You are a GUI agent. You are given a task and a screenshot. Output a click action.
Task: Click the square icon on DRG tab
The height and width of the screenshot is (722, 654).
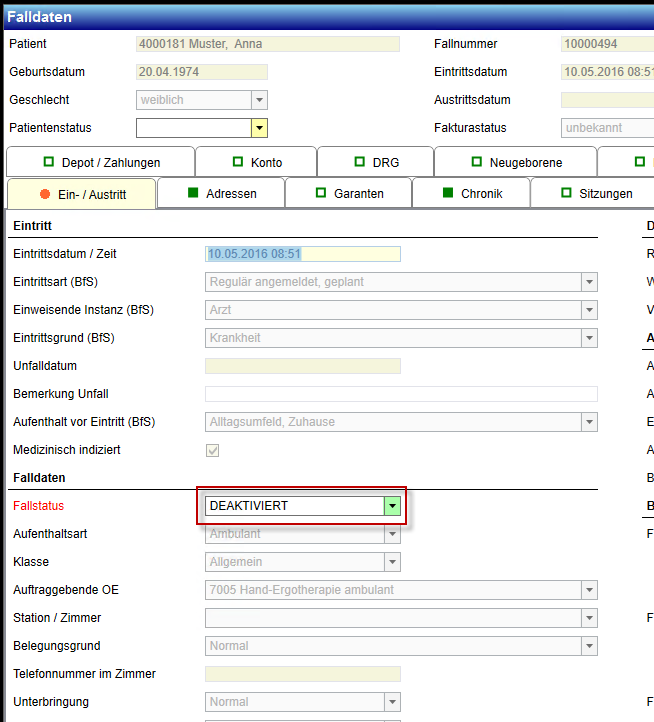(x=360, y=162)
